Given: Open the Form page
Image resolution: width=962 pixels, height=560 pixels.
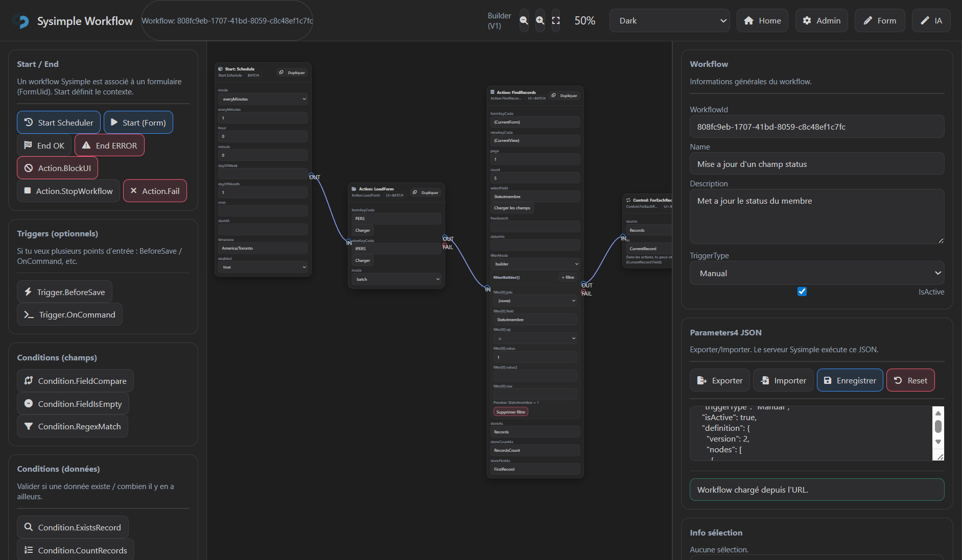Looking at the screenshot, I should [x=880, y=20].
